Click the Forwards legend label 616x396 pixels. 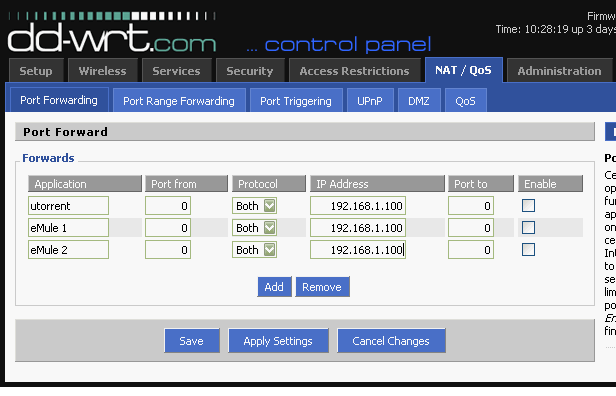point(48,158)
